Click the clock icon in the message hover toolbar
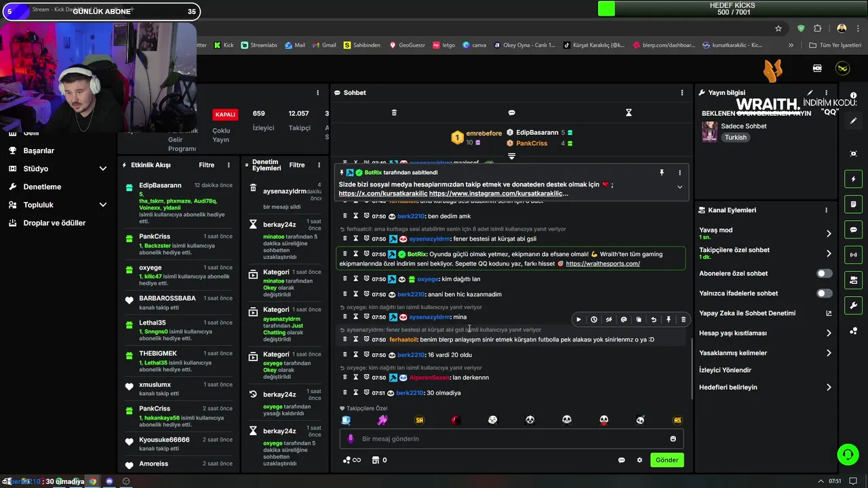Screen dimensions: 868x488 pyautogui.click(x=594, y=320)
